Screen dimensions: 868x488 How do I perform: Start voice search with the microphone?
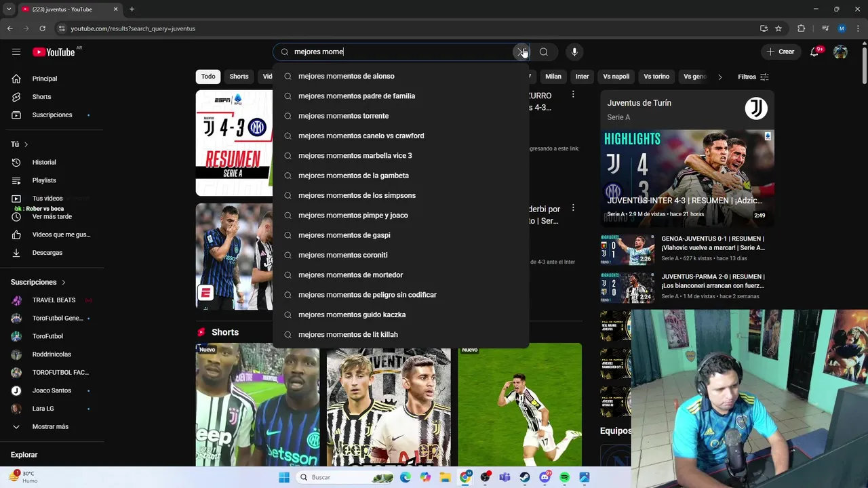point(574,52)
